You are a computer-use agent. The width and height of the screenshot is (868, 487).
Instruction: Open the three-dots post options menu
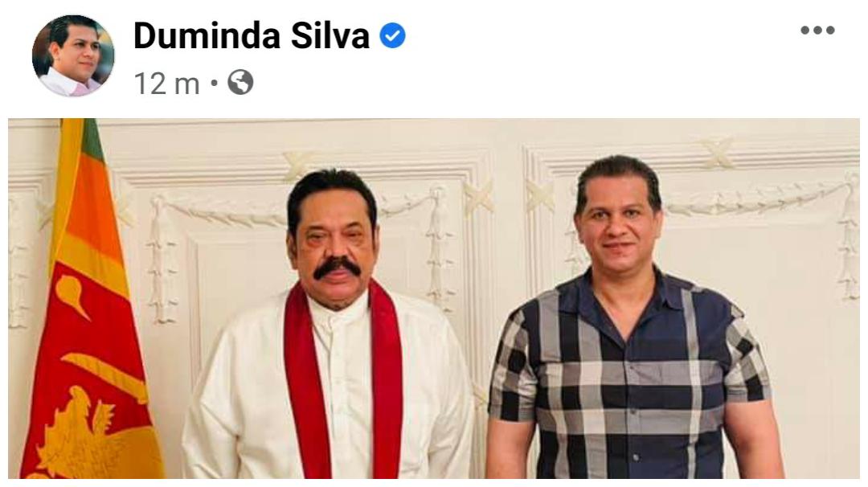coord(817,31)
